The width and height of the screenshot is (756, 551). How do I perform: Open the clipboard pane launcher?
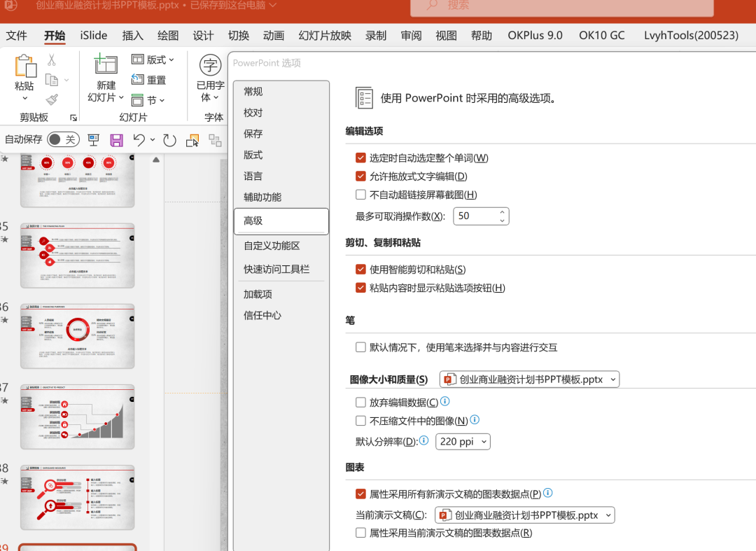73,118
